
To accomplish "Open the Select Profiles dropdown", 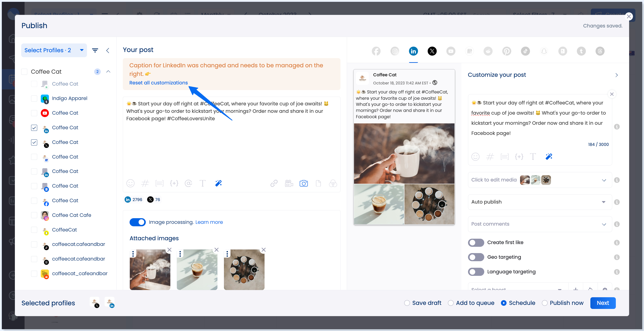I will click(x=54, y=50).
